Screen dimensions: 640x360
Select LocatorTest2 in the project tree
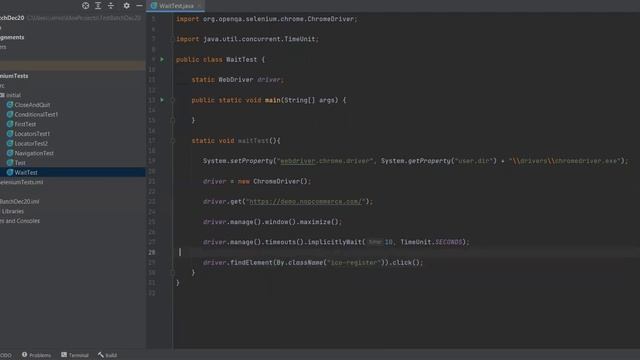tap(31, 143)
